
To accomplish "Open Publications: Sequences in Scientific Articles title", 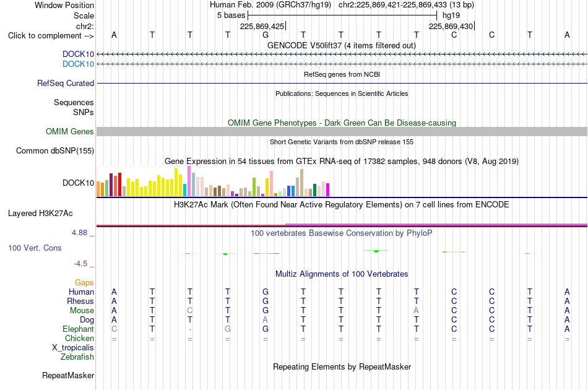I will coord(342,93).
